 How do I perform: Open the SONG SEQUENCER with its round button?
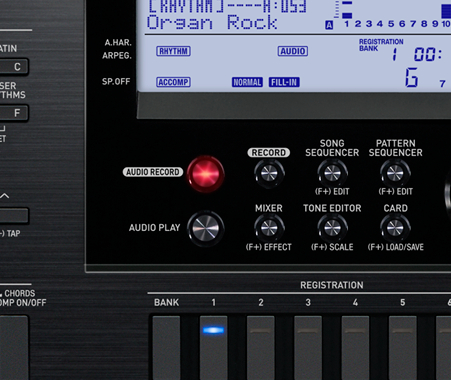[x=332, y=174]
